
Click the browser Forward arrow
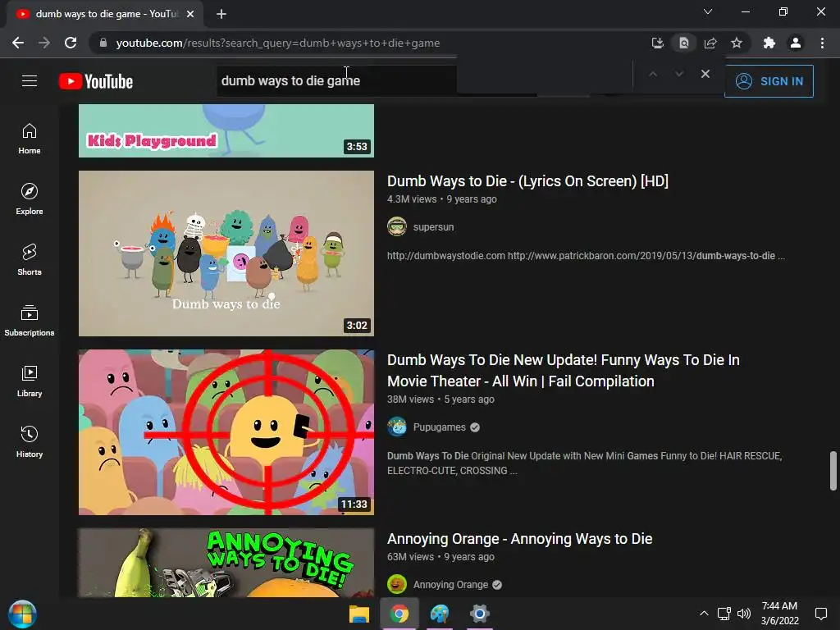[x=44, y=43]
